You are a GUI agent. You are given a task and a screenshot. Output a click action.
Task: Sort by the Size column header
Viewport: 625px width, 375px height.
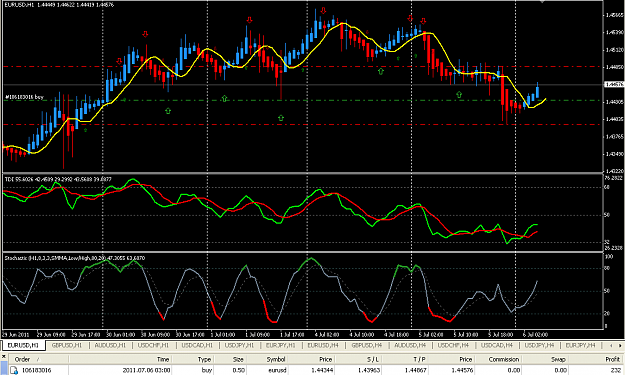(238, 359)
